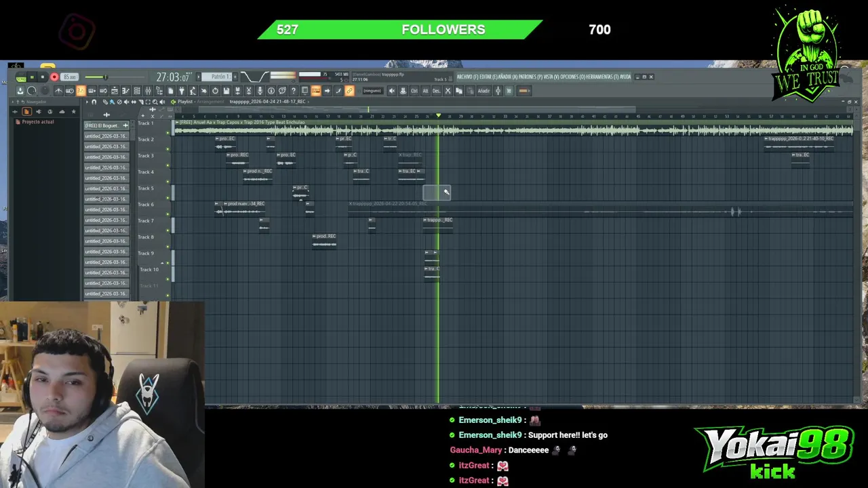
Task: Click the Añadir button in the toolbar
Action: point(484,91)
